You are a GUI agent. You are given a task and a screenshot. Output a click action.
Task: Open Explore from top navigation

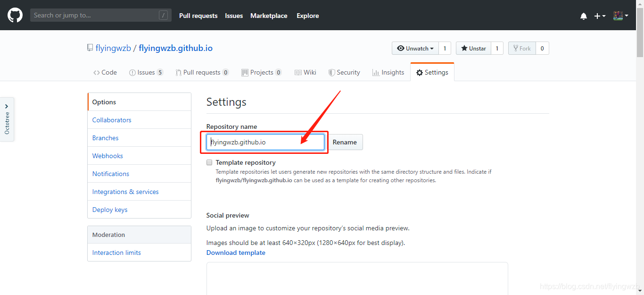click(x=307, y=16)
